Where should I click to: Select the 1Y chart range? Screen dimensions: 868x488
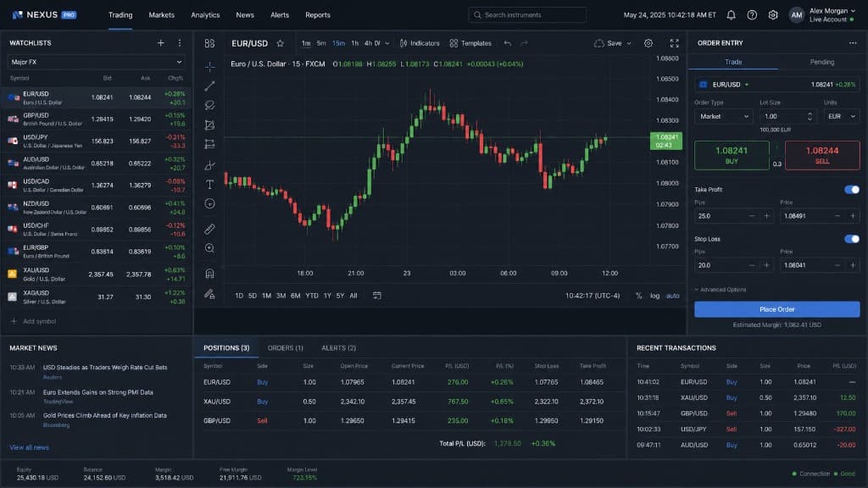pyautogui.click(x=327, y=296)
